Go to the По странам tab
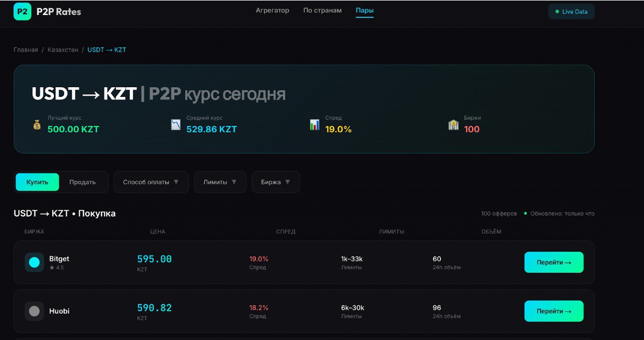 pos(323,10)
